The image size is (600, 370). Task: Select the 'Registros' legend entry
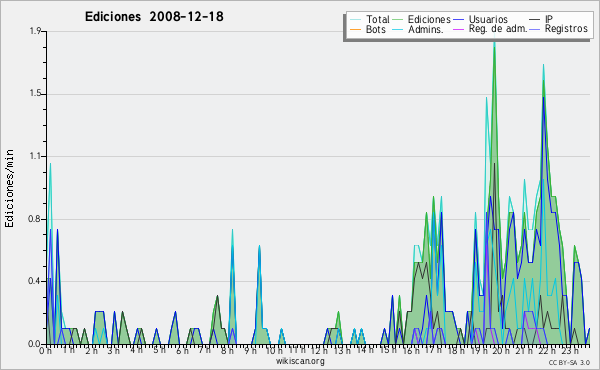(566, 29)
